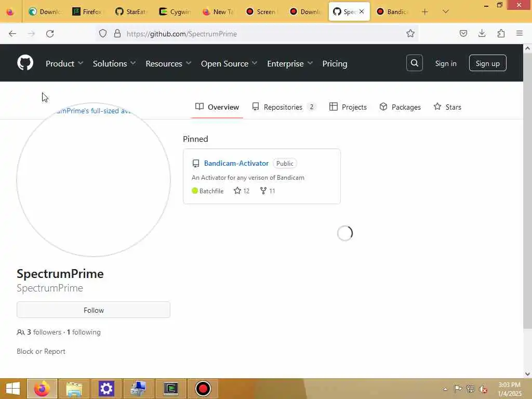Click the Sign in link
Image resolution: width=532 pixels, height=399 pixels.
tap(445, 63)
